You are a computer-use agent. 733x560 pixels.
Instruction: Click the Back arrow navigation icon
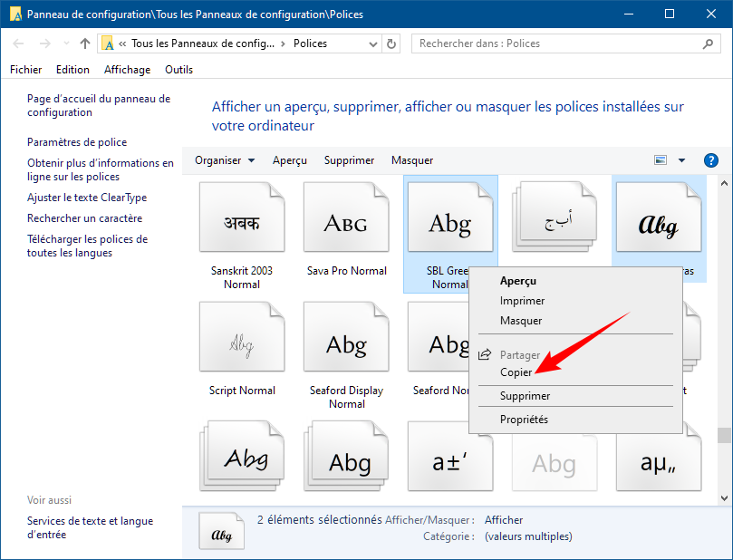19,43
